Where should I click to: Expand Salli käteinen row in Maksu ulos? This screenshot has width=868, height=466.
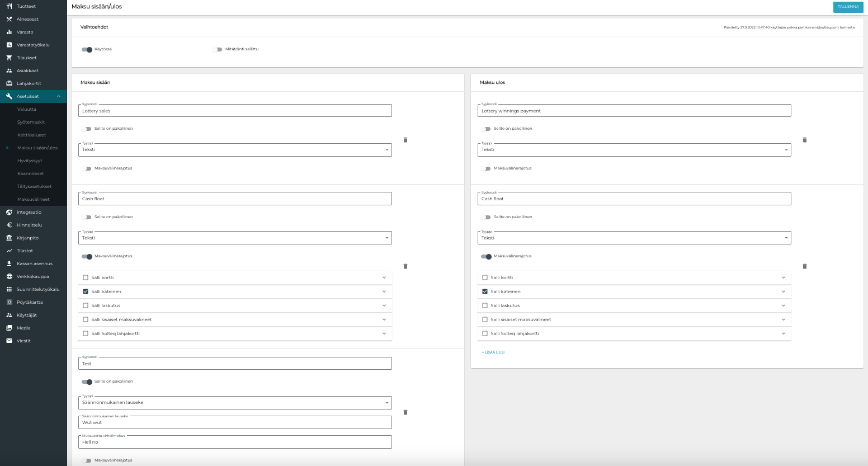pos(783,291)
